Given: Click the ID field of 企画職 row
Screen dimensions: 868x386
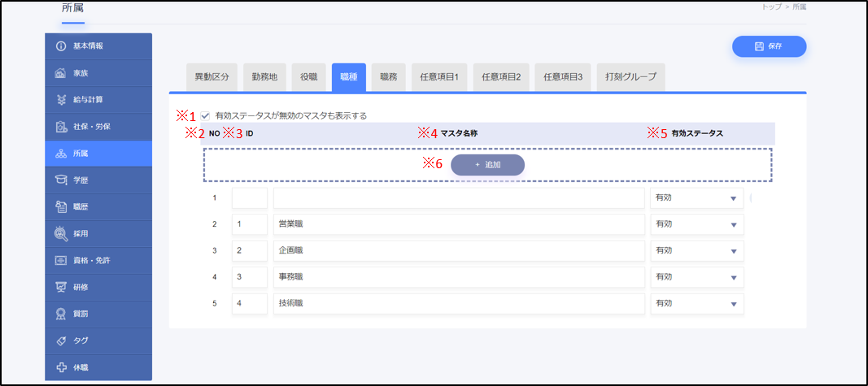Looking at the screenshot, I should point(250,251).
